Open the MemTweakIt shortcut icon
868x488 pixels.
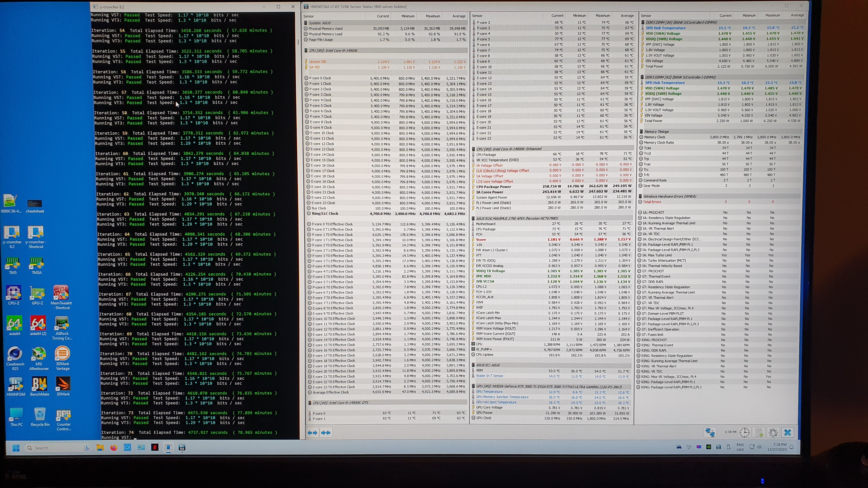[x=61, y=297]
